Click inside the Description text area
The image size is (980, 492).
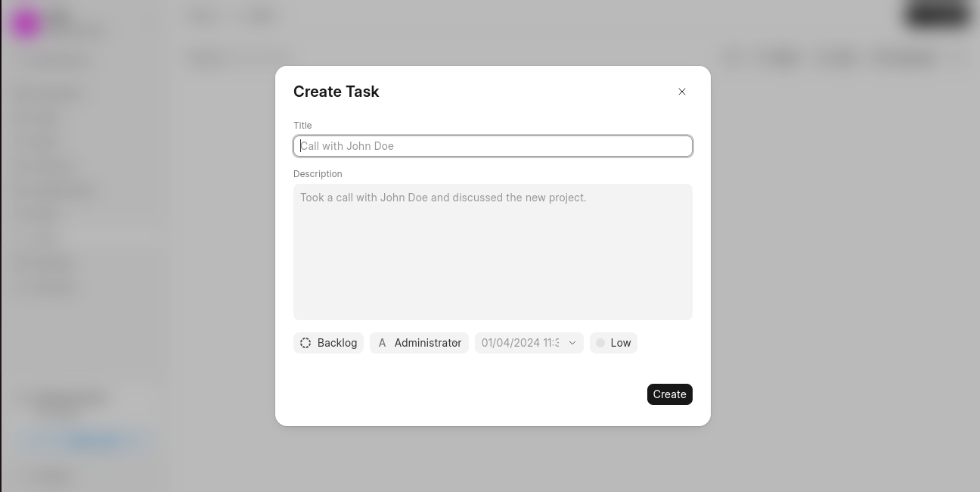[x=493, y=252]
